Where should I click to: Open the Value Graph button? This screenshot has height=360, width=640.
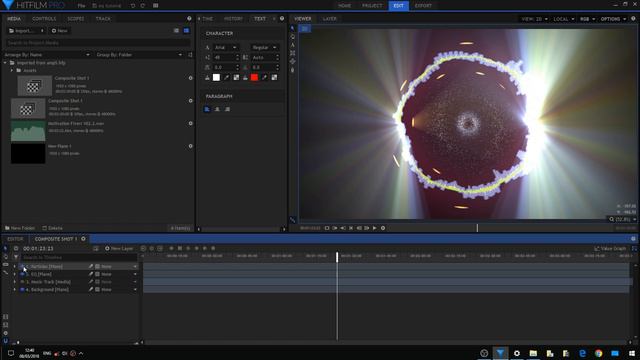tap(610, 248)
